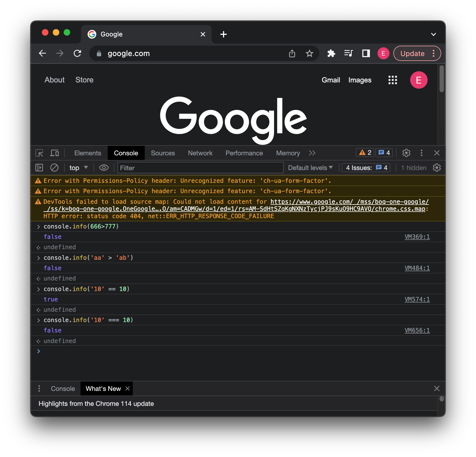This screenshot has width=476, height=457.
Task: Open the Default levels dropdown
Action: [x=310, y=168]
